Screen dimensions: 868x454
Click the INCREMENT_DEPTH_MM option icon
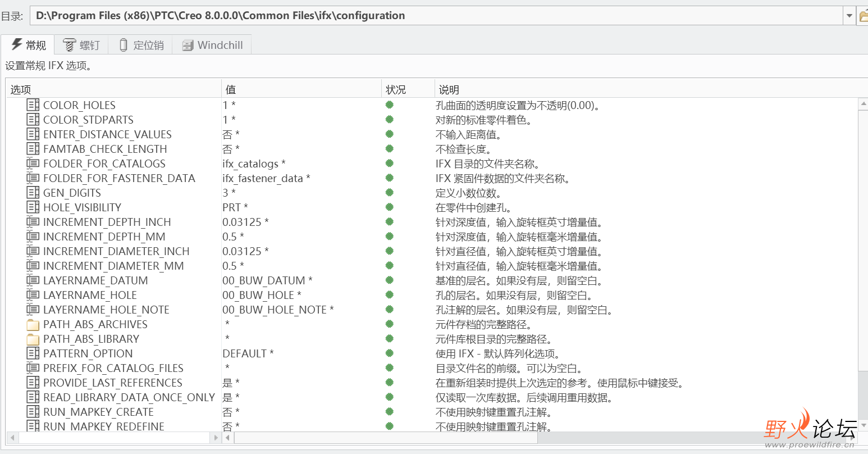point(33,237)
